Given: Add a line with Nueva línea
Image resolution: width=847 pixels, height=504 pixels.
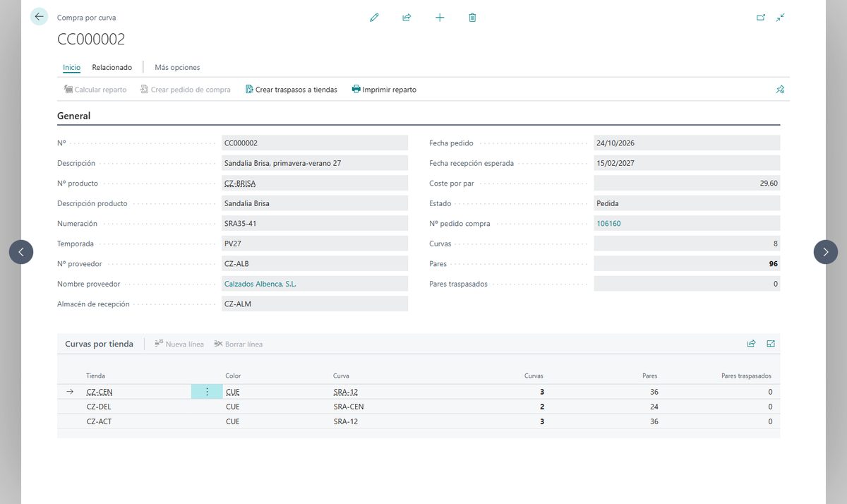Looking at the screenshot, I should pos(179,344).
